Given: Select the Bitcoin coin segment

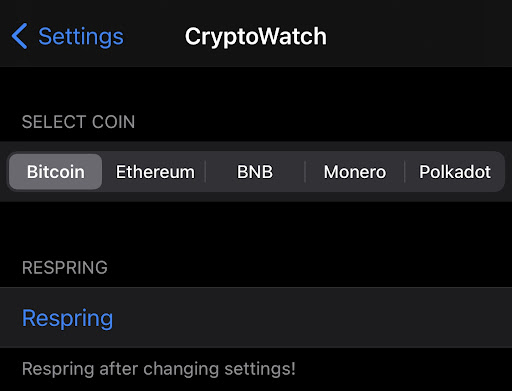Looking at the screenshot, I should [55, 172].
